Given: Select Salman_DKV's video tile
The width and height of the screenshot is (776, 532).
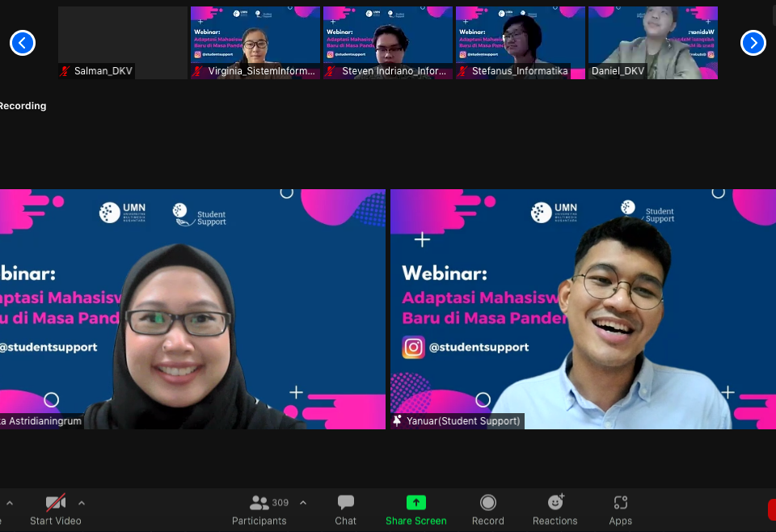Looking at the screenshot, I should [123, 42].
